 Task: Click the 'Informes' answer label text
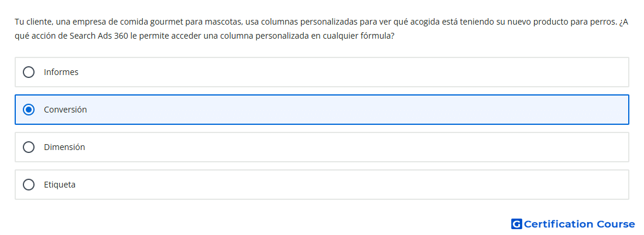pos(61,72)
